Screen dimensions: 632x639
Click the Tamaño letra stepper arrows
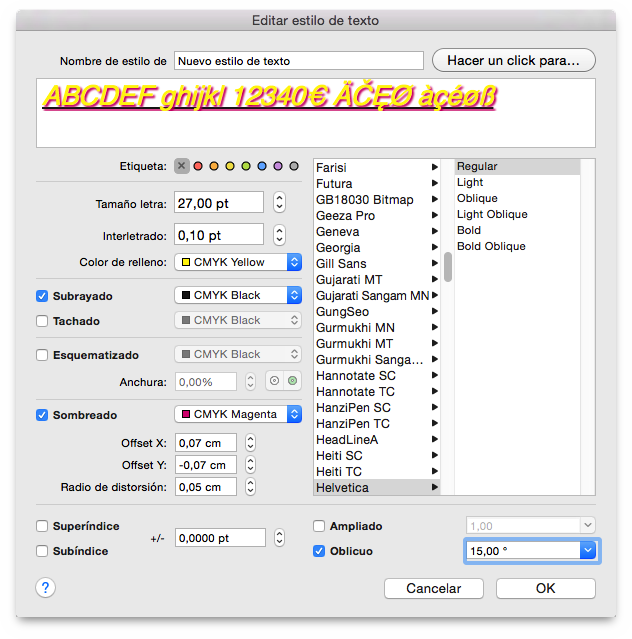(279, 203)
